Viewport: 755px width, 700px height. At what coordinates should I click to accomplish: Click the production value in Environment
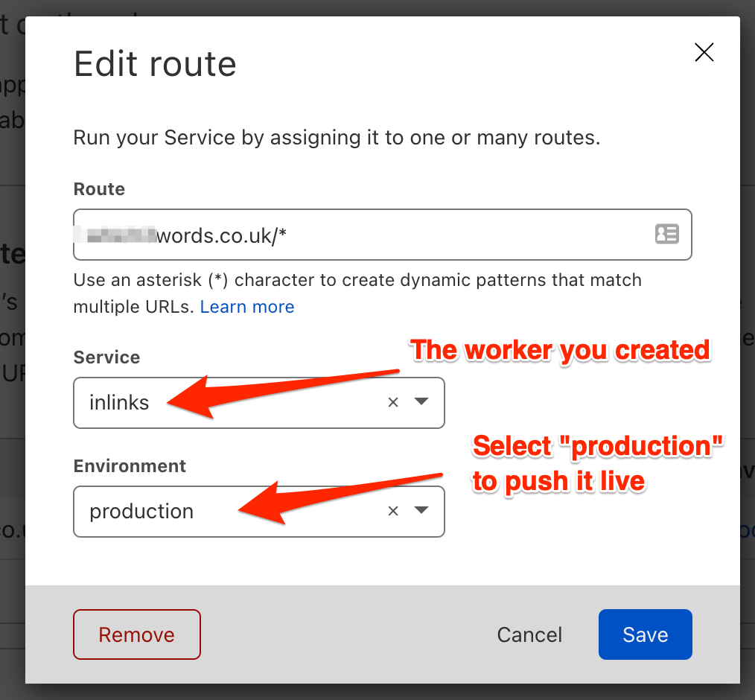tap(141, 512)
